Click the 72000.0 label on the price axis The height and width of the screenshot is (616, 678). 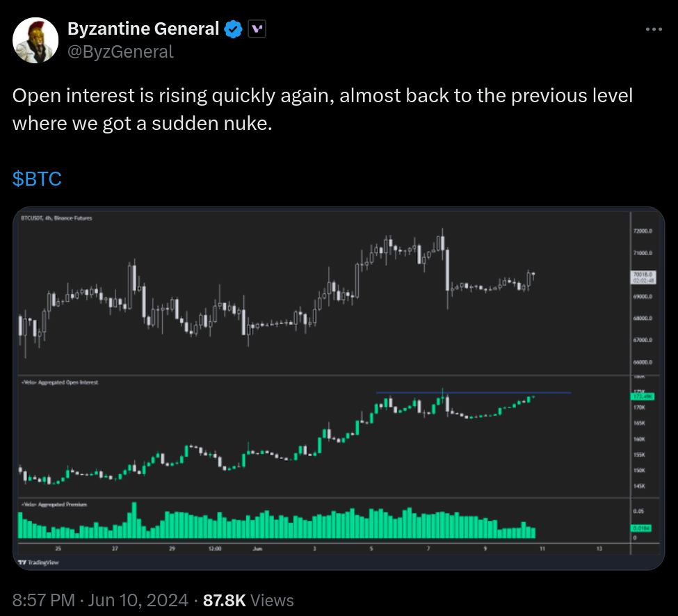pyautogui.click(x=643, y=232)
